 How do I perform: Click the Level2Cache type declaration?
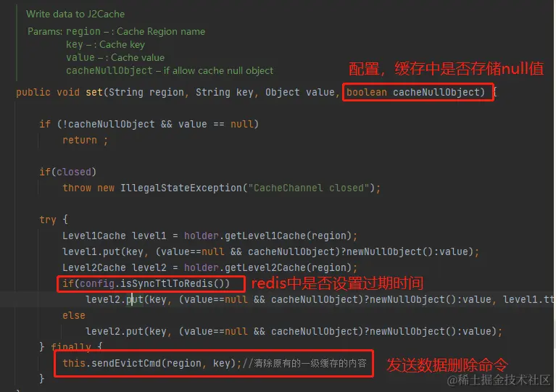(x=94, y=267)
